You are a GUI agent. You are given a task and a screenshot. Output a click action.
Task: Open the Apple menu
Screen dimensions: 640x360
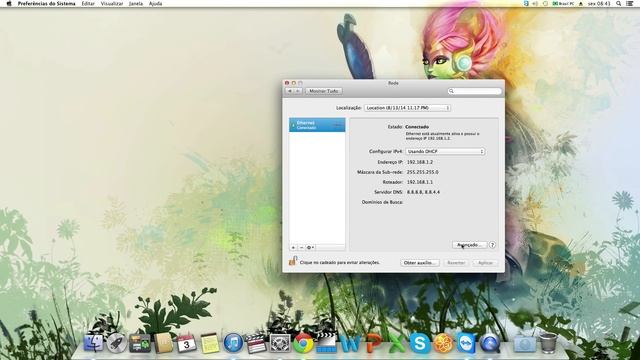tap(9, 3)
